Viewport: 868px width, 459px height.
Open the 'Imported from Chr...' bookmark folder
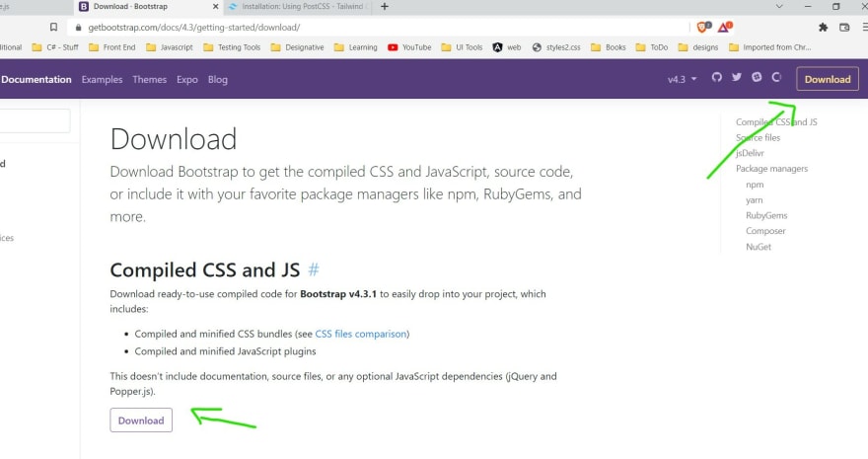[x=770, y=47]
